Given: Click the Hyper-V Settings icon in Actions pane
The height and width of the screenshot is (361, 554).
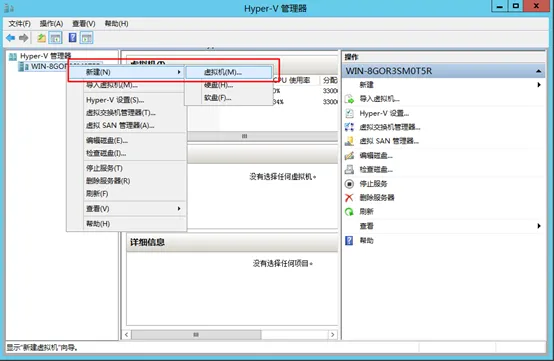Looking at the screenshot, I should 349,113.
